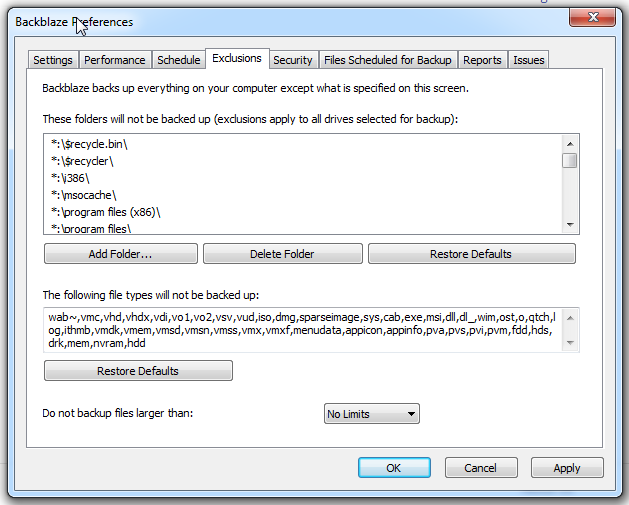Restore Defaults for excluded file types
Image resolution: width=629 pixels, height=505 pixels.
point(138,371)
